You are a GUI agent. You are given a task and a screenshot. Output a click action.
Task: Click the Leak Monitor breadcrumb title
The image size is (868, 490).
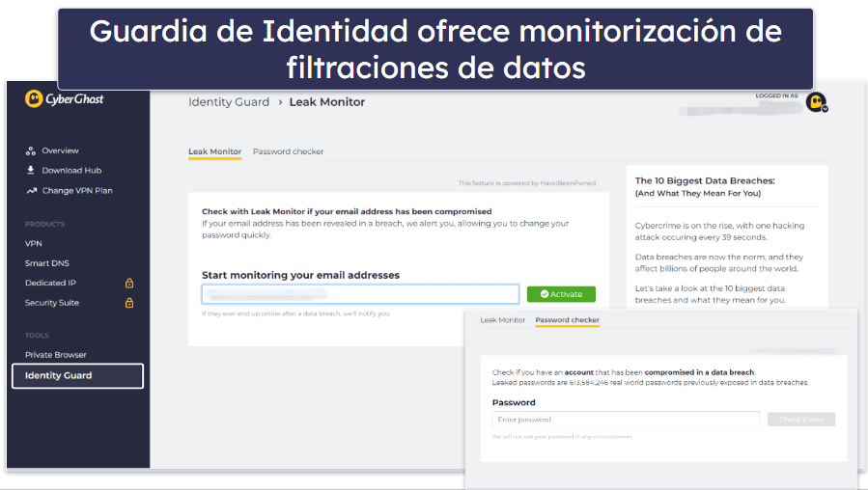coord(327,102)
